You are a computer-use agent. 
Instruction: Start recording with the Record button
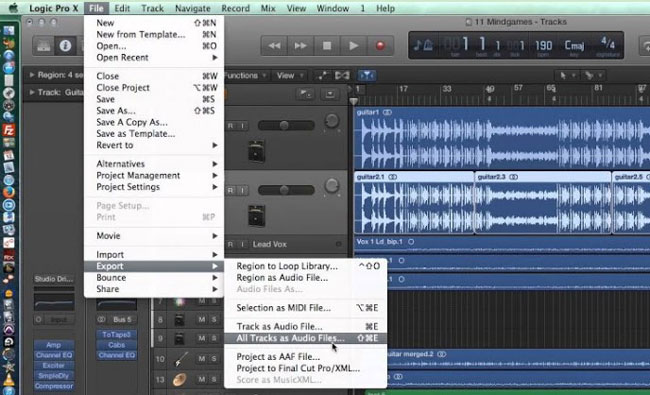[x=380, y=46]
